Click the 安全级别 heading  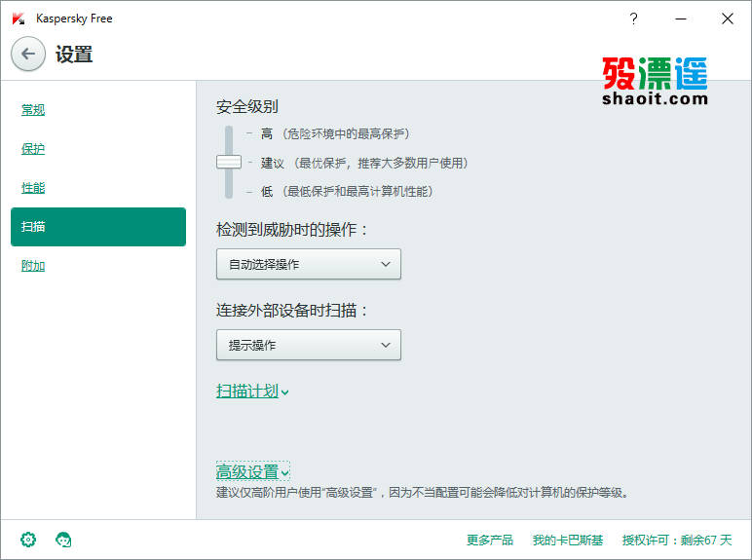point(247,106)
